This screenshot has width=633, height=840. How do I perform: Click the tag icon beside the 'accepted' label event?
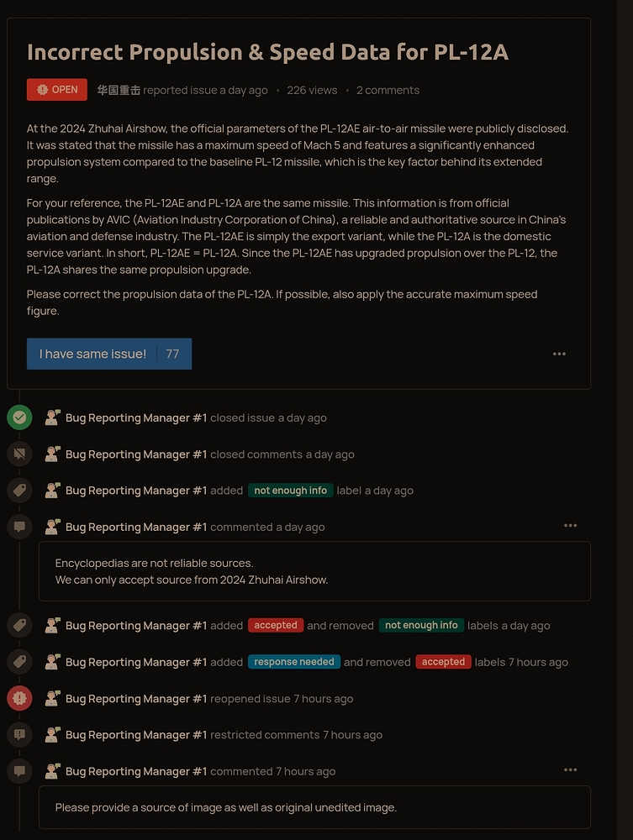[x=19, y=625]
